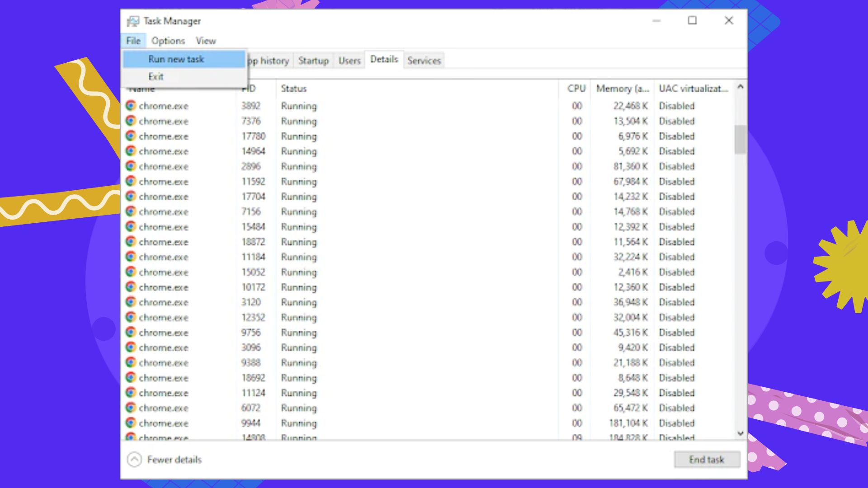Click Chrome icon for PID 11592

pyautogui.click(x=131, y=181)
